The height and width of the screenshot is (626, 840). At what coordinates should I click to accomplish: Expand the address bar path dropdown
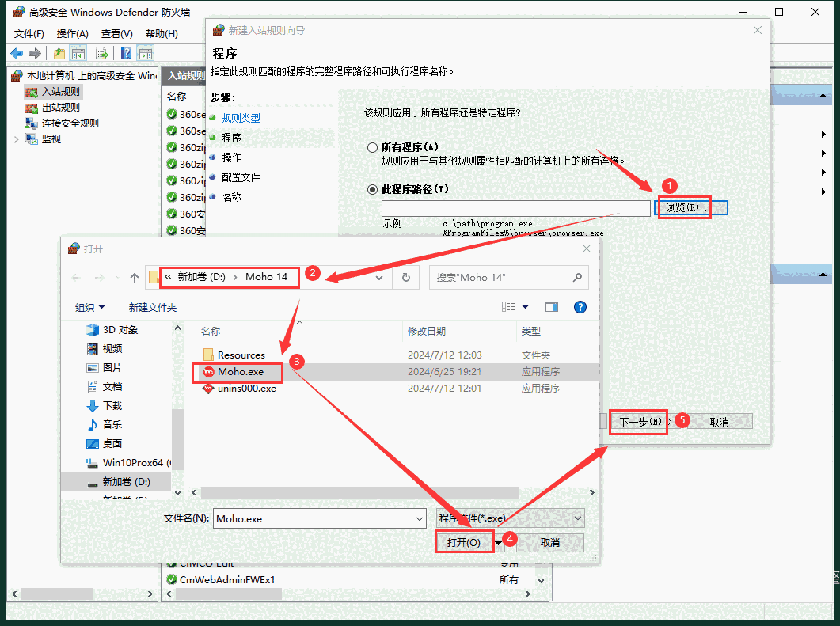click(x=379, y=278)
